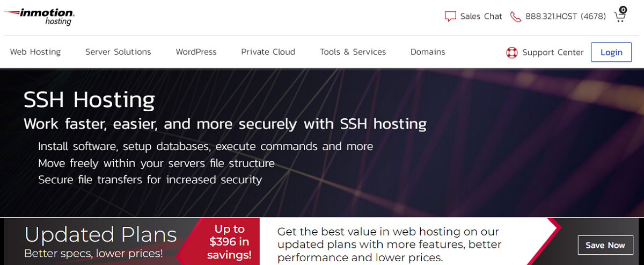Click 'Move freely within your servers' line
Screen dimensions: 644x265
point(156,163)
